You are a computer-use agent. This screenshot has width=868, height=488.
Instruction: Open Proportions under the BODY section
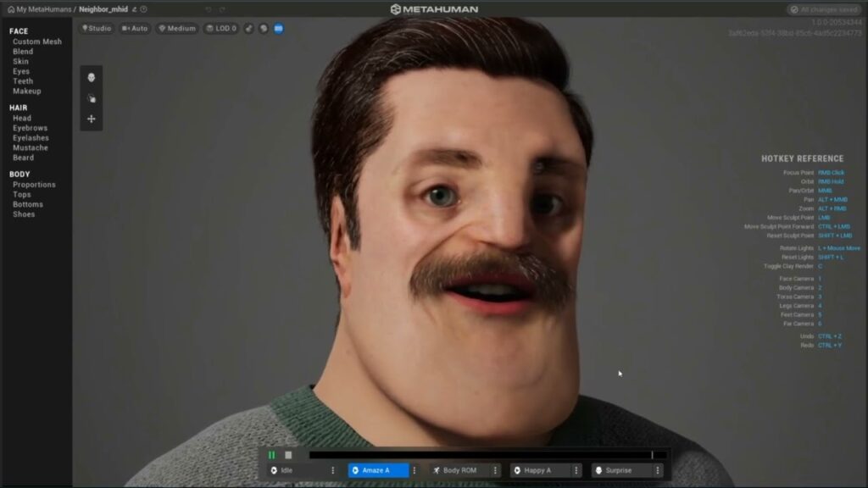point(32,184)
